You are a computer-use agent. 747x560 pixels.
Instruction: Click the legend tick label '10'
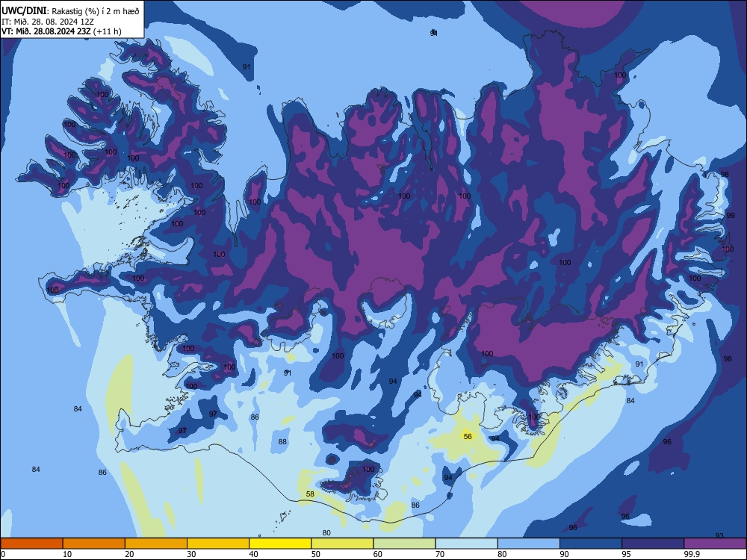click(67, 554)
